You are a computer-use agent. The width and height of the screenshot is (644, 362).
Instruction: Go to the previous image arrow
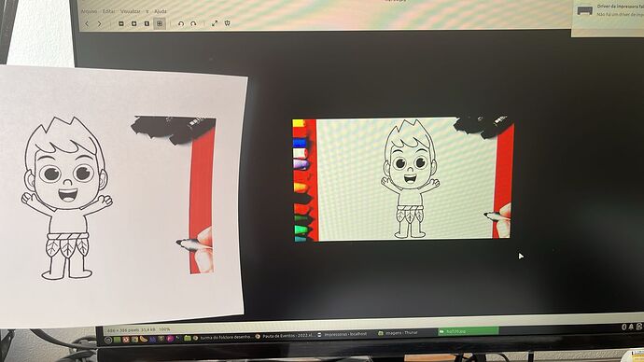click(87, 24)
